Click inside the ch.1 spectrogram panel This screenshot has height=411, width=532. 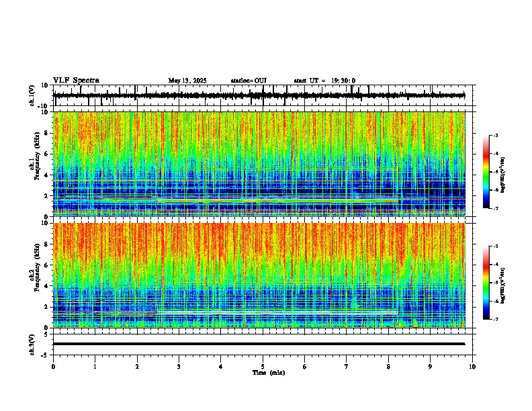click(x=259, y=164)
